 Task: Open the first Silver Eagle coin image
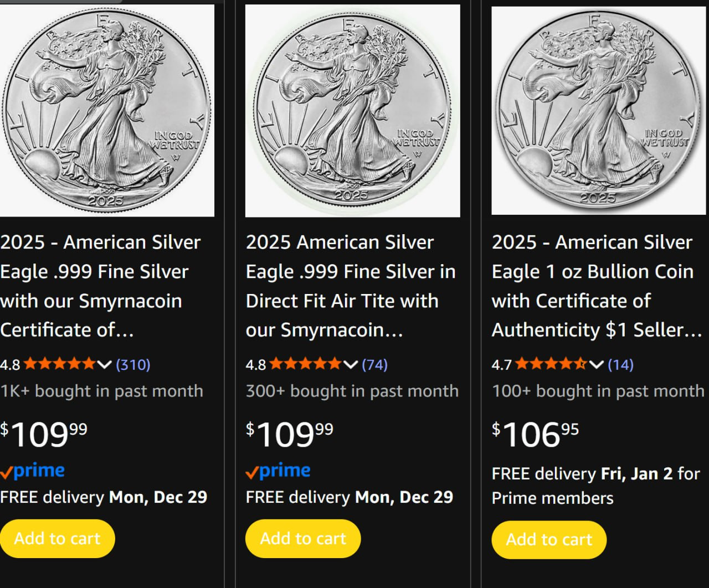click(x=106, y=110)
